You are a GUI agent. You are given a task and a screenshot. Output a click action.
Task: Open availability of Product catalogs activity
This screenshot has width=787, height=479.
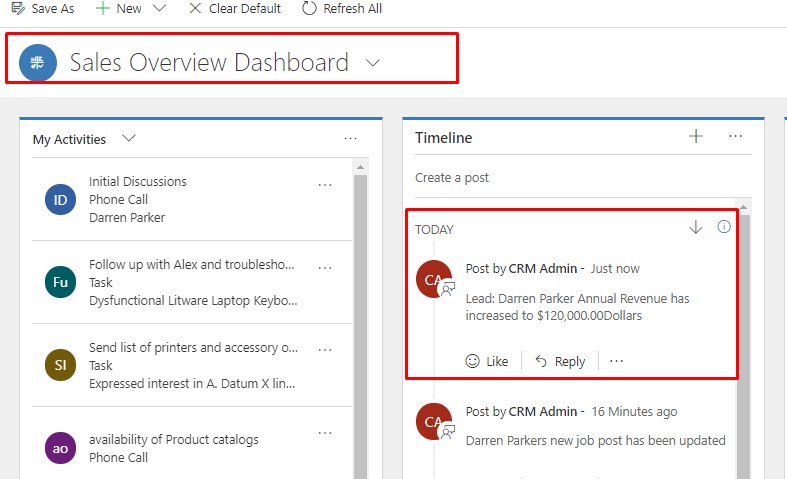pyautogui.click(x=174, y=439)
